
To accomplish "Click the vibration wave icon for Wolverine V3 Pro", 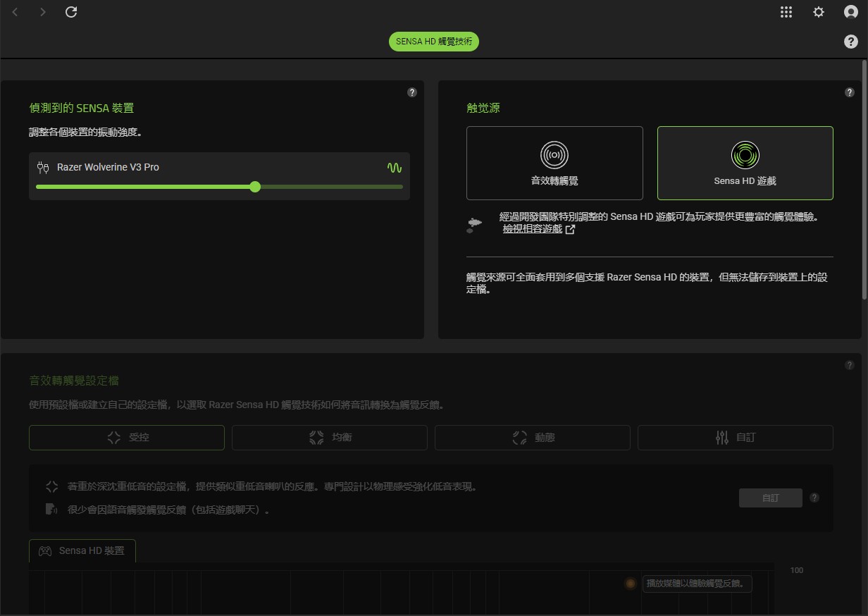I will pyautogui.click(x=394, y=168).
